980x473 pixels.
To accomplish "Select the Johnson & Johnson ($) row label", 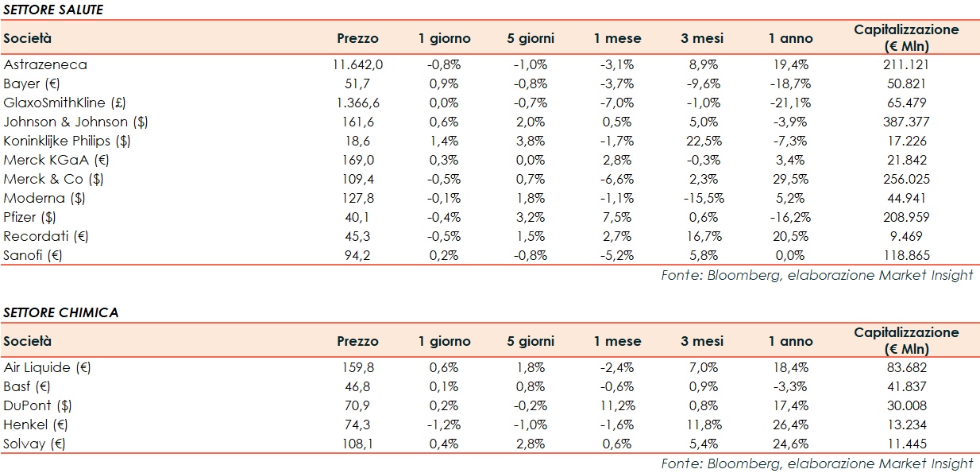I will [75, 122].
